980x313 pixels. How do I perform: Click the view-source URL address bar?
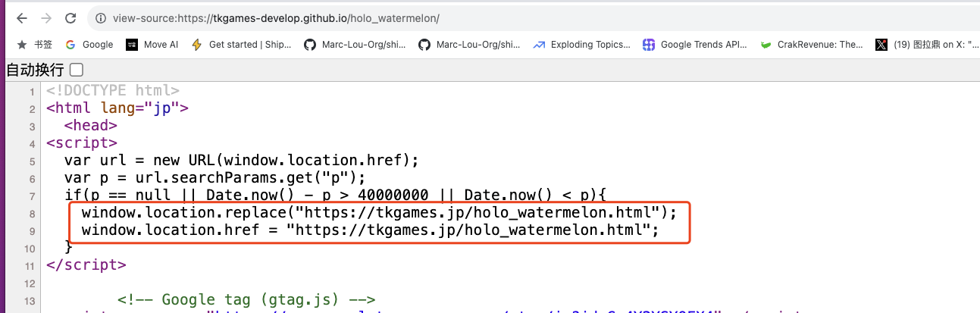coord(277,17)
